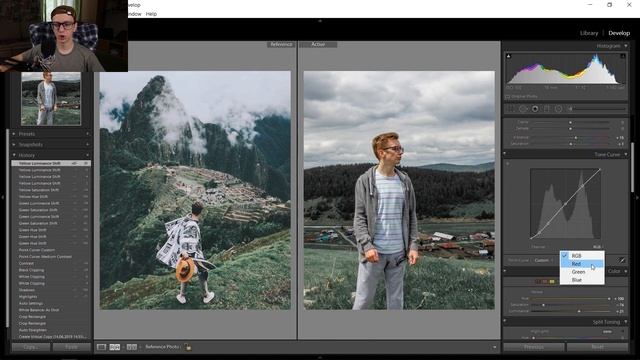Open the toolbar content dropdown arrow
The width and height of the screenshot is (640, 360).
(x=495, y=347)
